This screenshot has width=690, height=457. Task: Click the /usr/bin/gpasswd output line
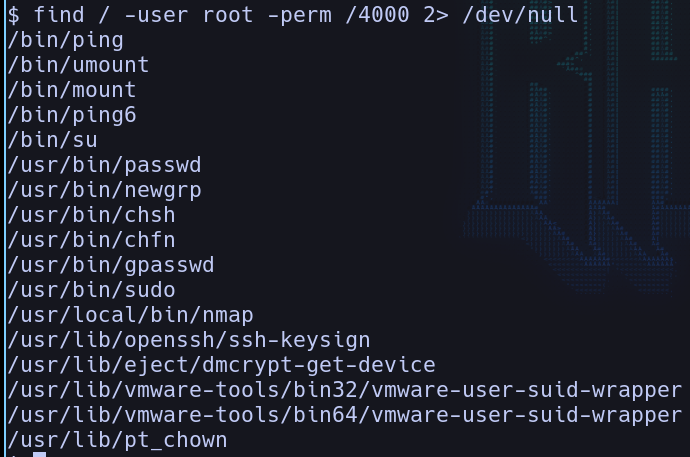[x=110, y=265]
